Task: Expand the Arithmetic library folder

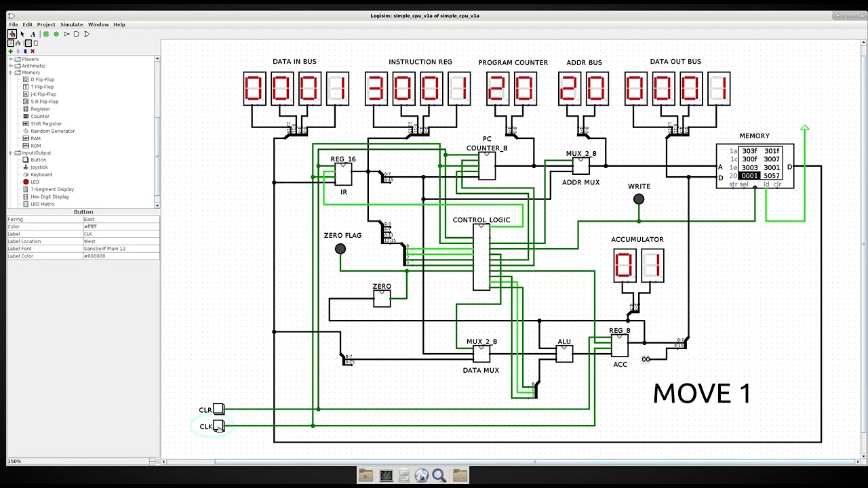Action: pyautogui.click(x=11, y=66)
